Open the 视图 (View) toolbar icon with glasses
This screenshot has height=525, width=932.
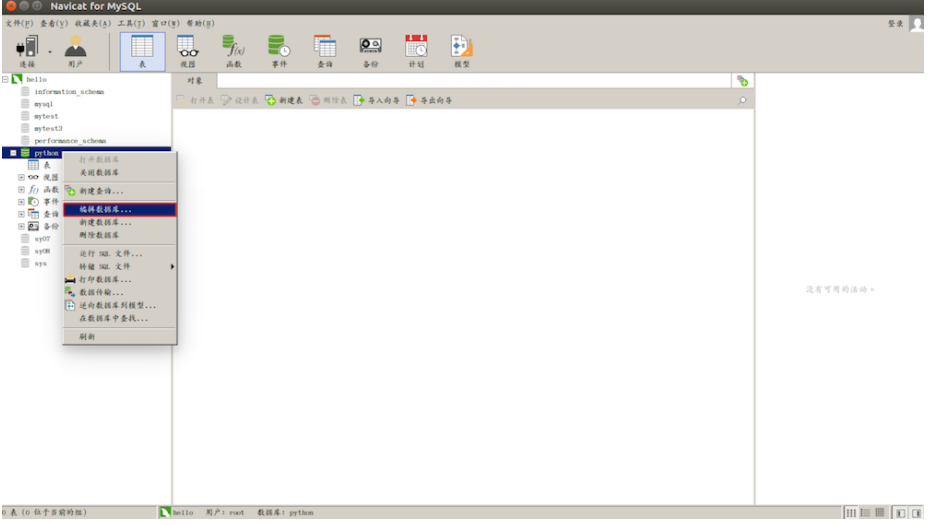188,51
